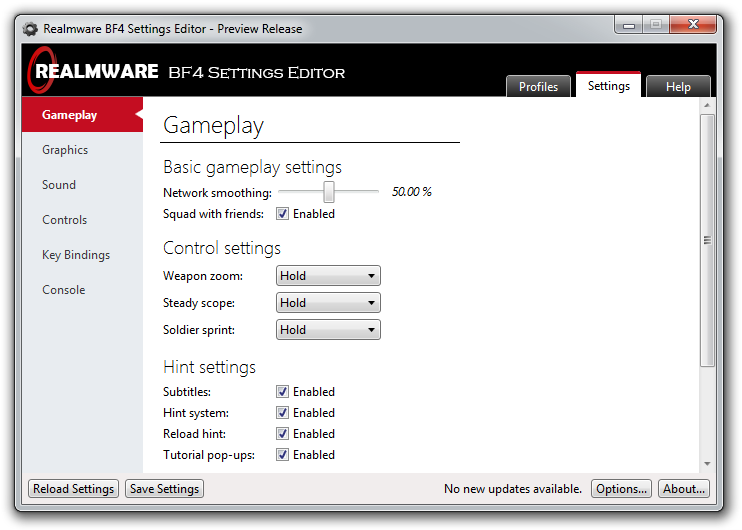Uncheck the Reload hint option
742x530 pixels.
[x=283, y=433]
